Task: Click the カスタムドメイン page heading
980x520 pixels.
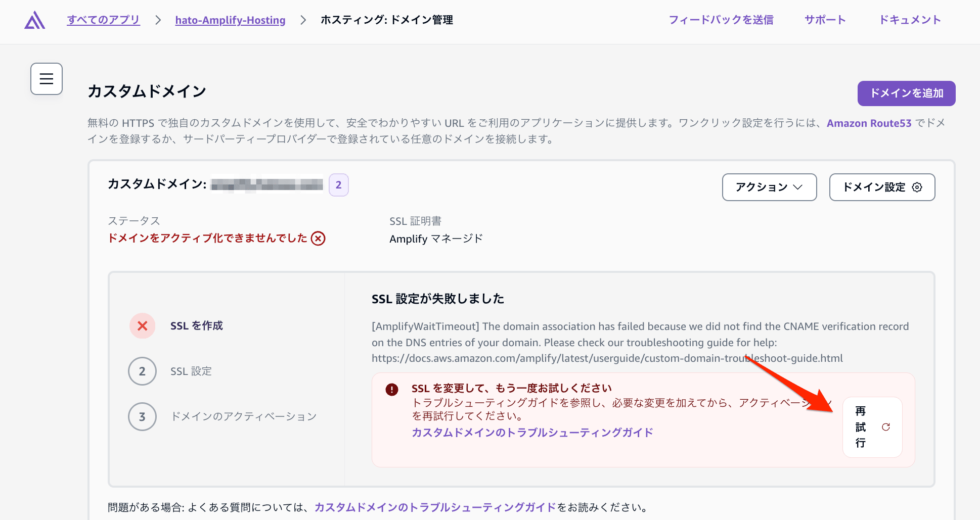Action: (x=147, y=91)
